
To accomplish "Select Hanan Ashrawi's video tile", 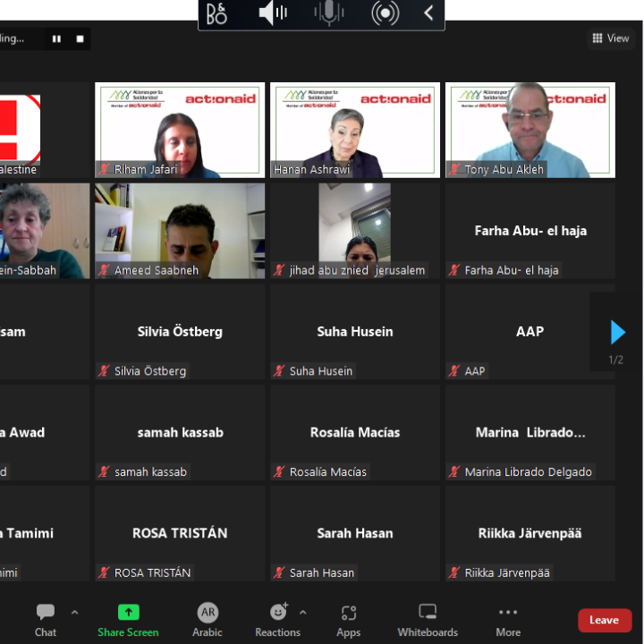I will click(355, 131).
